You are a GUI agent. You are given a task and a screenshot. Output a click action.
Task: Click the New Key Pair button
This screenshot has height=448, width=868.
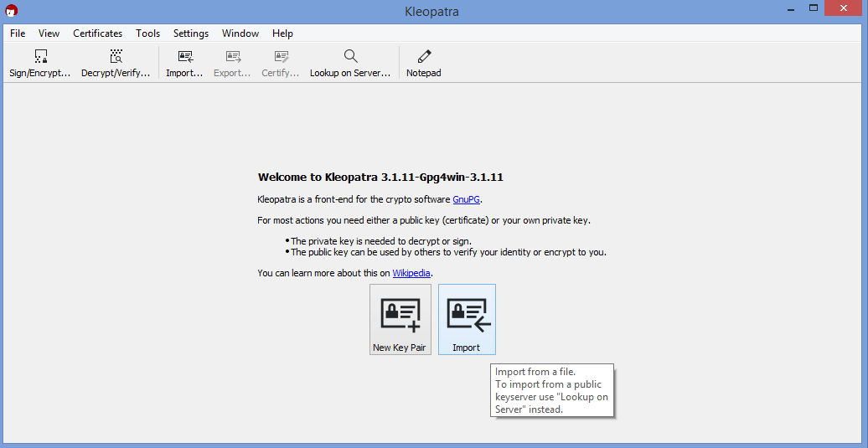point(400,319)
